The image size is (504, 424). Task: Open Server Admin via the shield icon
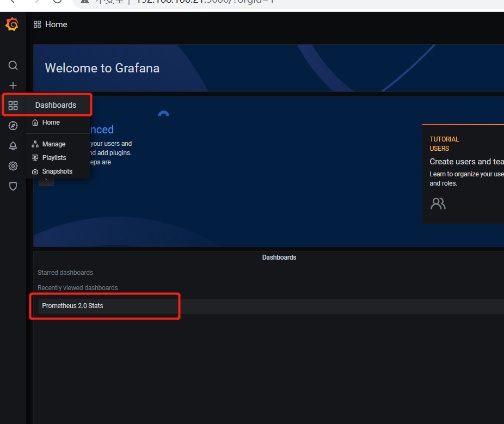tap(13, 186)
